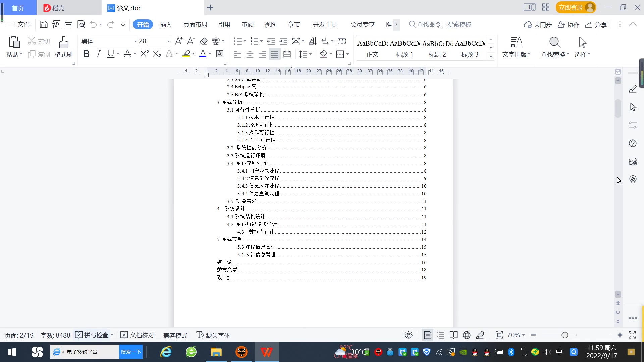The width and height of the screenshot is (644, 362).
Task: Click the Clear Formatting eraser icon
Action: [x=203, y=41]
